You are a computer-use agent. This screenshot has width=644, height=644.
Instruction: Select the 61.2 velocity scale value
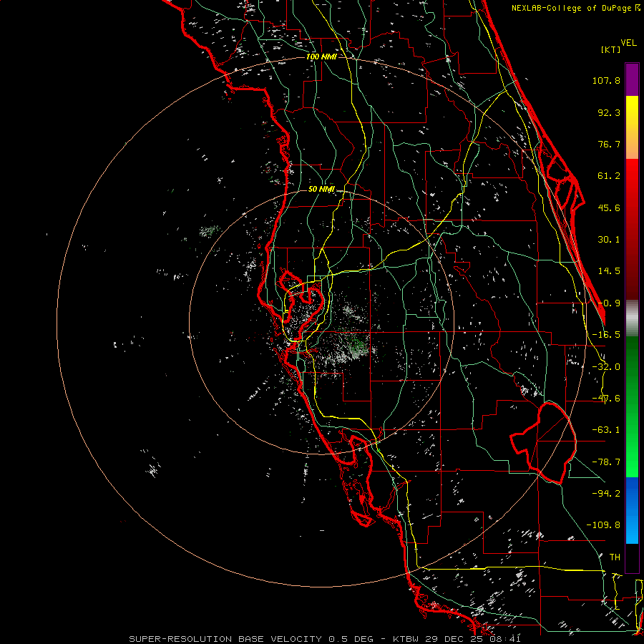click(x=609, y=176)
